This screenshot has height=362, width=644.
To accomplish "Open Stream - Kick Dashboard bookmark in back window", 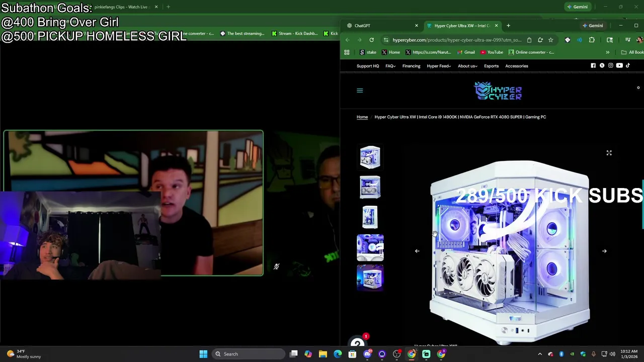I will coord(295,34).
